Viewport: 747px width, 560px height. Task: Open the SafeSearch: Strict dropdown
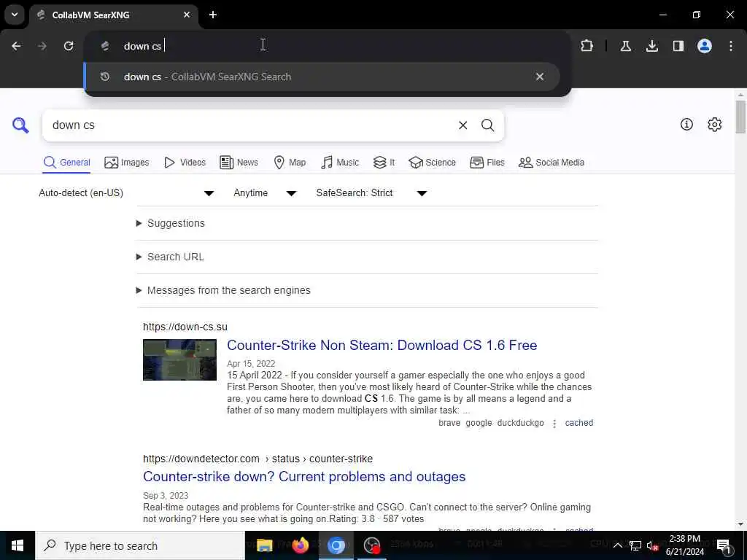pos(371,192)
